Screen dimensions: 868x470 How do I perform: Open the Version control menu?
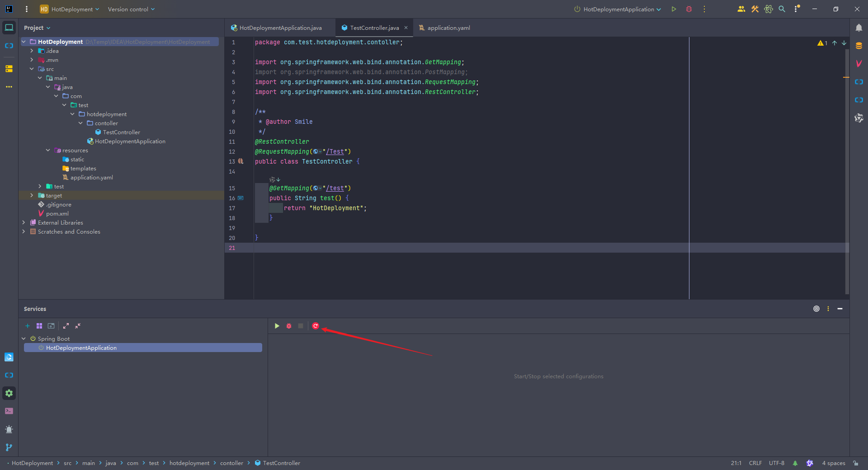(x=131, y=9)
